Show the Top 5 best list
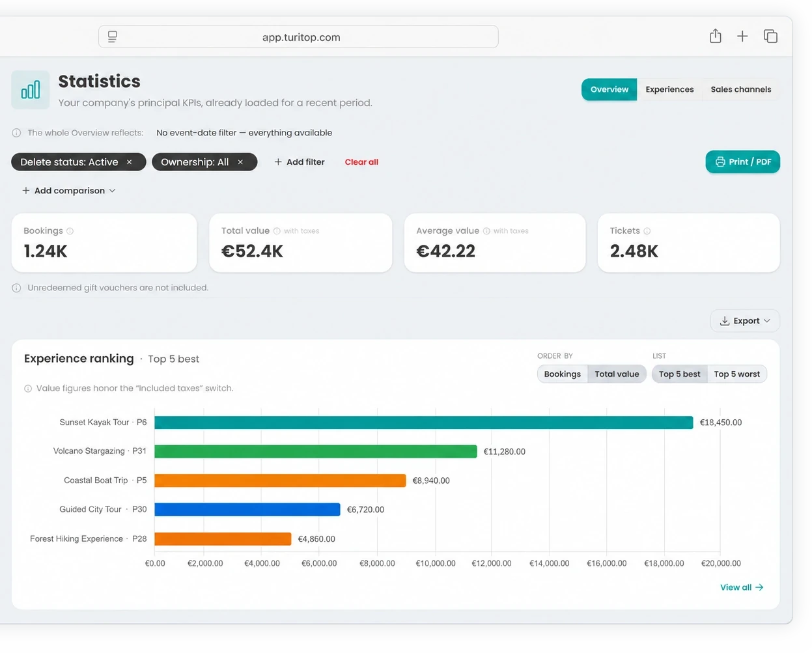 pos(679,374)
